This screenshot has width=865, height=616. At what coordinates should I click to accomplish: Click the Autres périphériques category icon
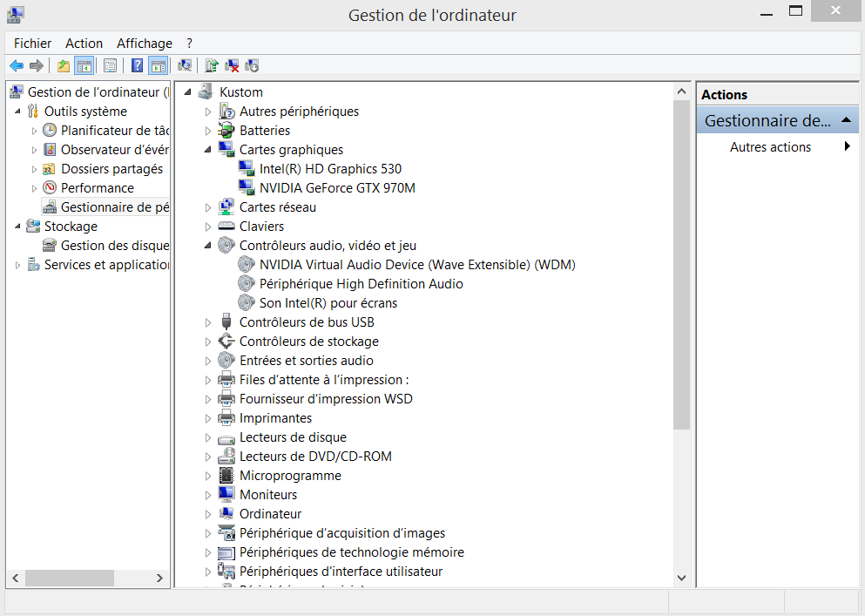(226, 112)
